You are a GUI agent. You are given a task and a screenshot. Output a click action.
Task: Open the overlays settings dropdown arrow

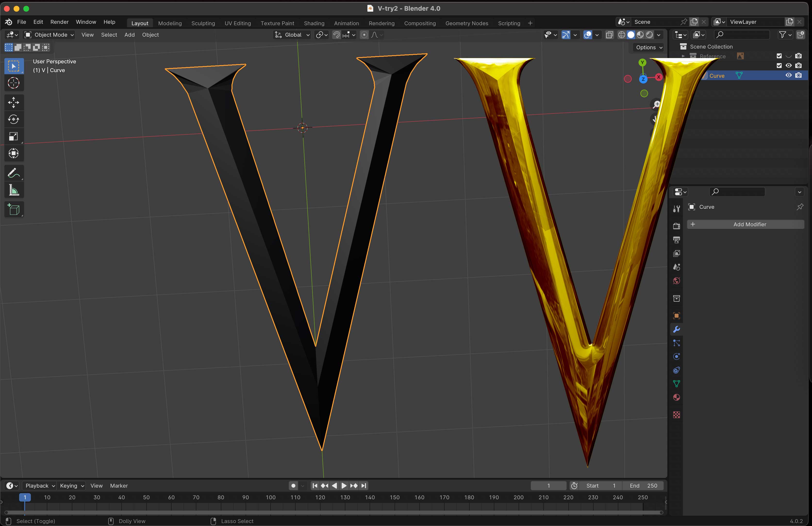597,35
